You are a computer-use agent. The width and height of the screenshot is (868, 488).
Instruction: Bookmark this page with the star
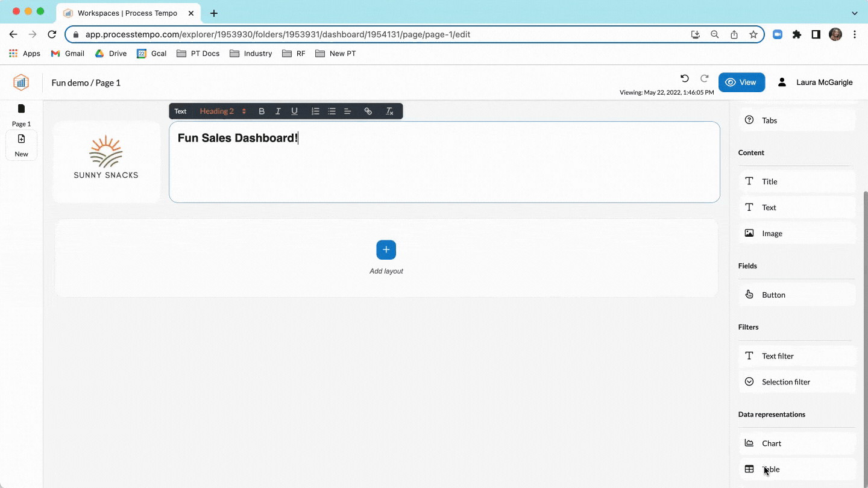coord(753,34)
